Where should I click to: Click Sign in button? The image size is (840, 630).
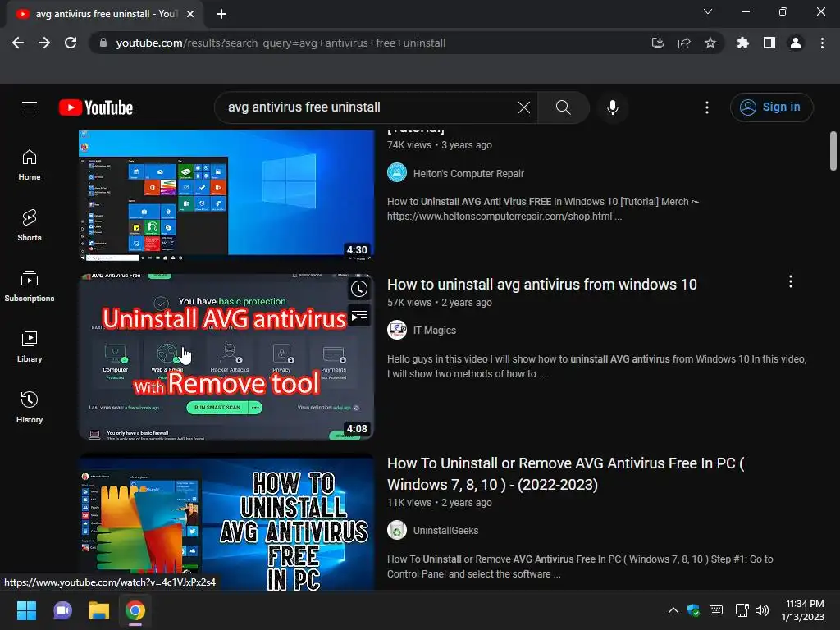(x=771, y=107)
